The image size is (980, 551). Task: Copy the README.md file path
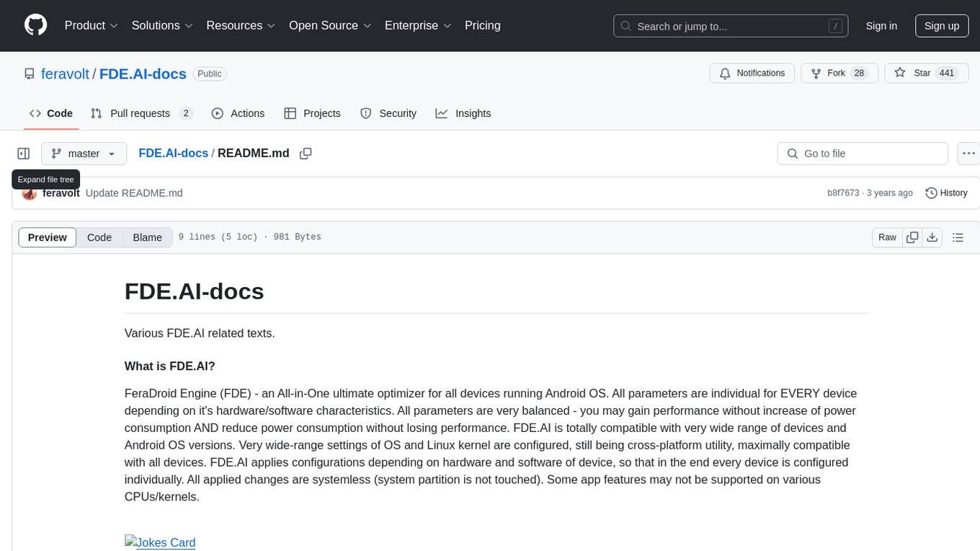point(306,154)
